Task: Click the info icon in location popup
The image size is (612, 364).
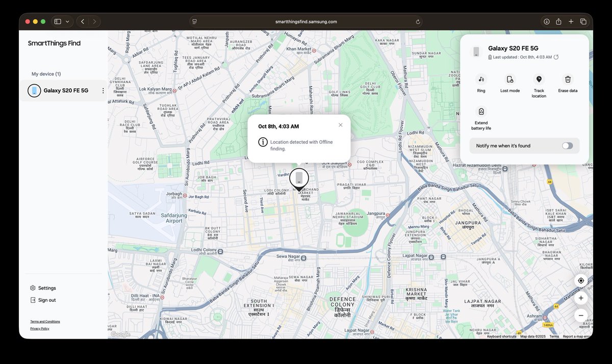Action: tap(263, 142)
